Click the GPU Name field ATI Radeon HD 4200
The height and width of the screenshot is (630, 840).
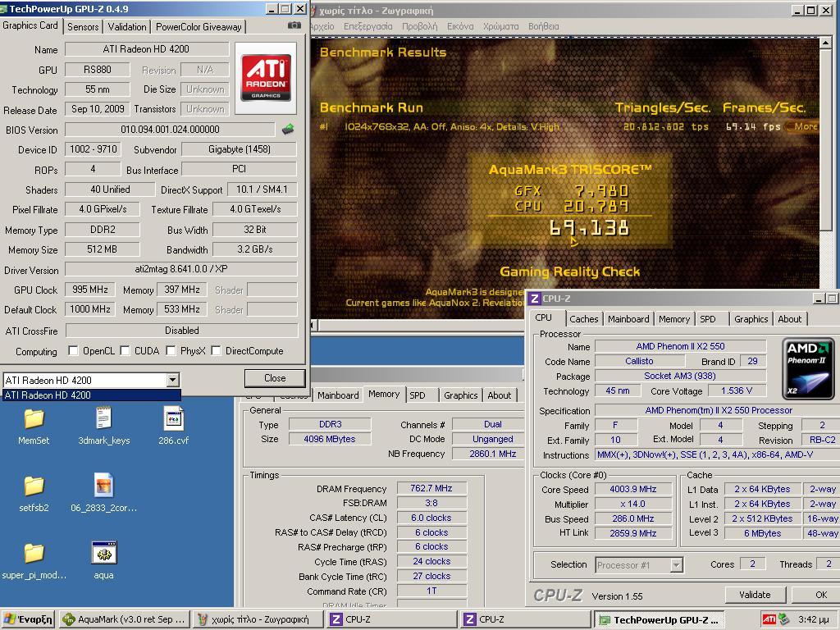(x=147, y=49)
